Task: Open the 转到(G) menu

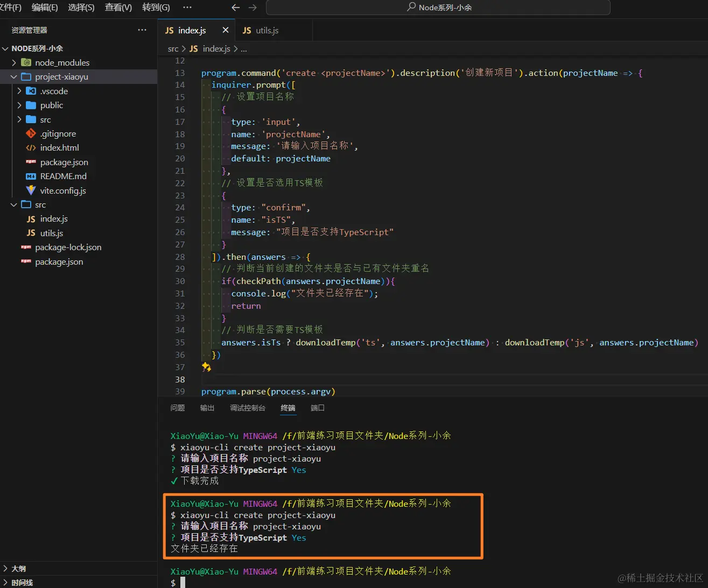Action: click(156, 8)
